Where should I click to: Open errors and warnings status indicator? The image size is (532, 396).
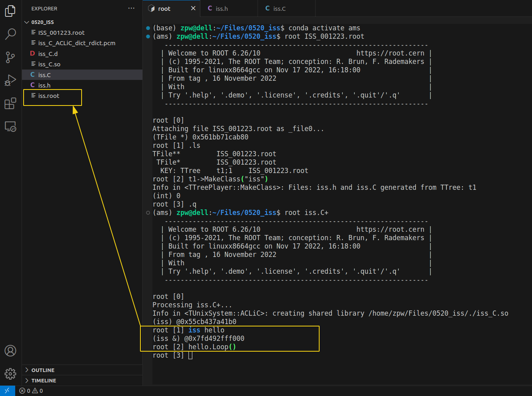tap(31, 391)
